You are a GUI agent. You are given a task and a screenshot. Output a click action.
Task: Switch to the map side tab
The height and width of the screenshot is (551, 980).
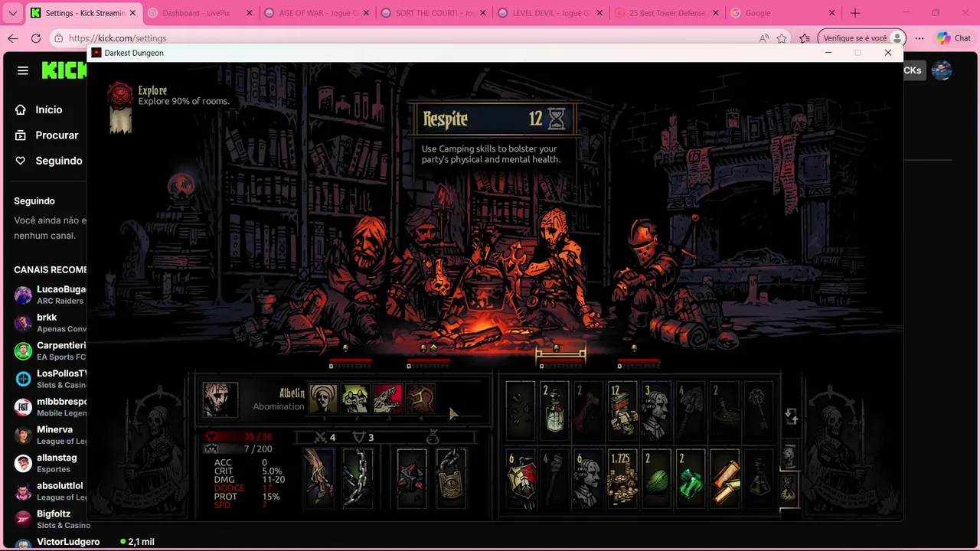(789, 455)
